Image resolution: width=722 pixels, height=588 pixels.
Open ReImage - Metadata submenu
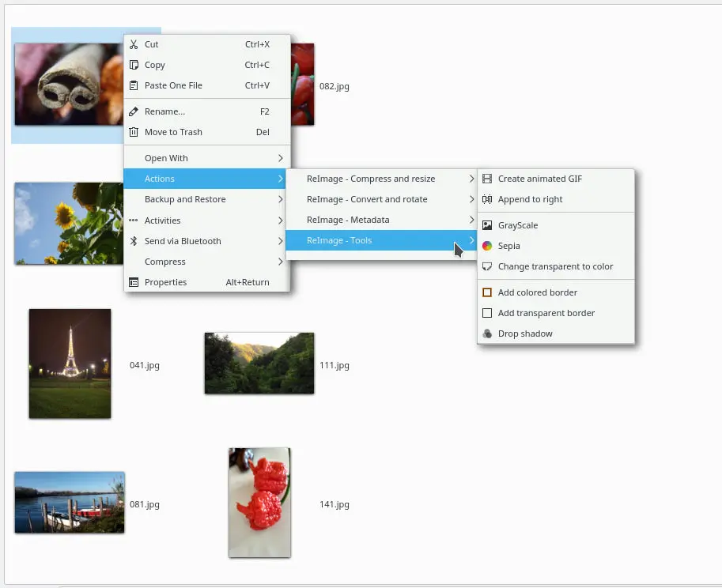pyautogui.click(x=381, y=220)
